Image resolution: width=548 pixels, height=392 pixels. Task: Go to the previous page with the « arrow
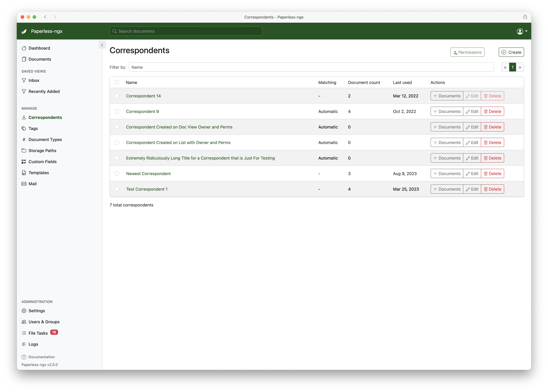tap(505, 67)
